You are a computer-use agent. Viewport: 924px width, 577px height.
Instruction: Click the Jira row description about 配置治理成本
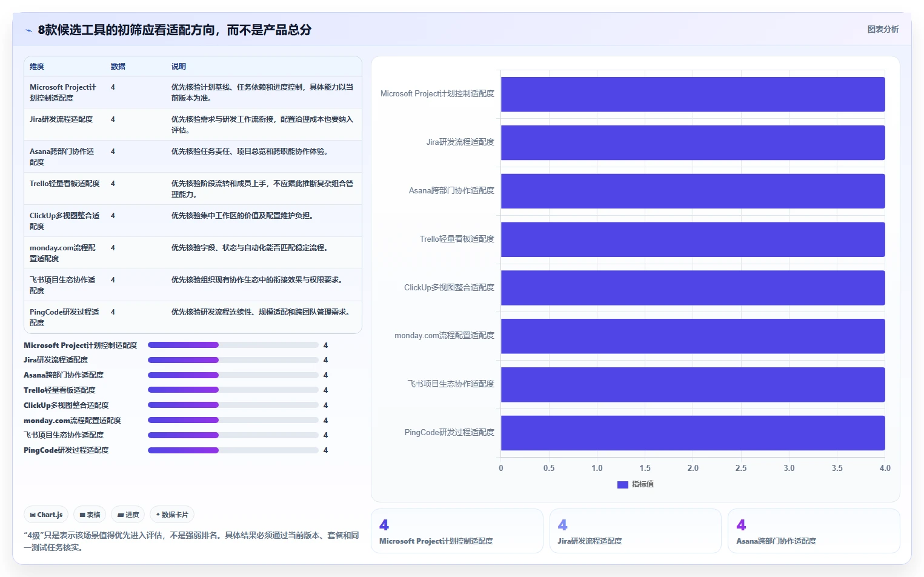[x=262, y=124]
